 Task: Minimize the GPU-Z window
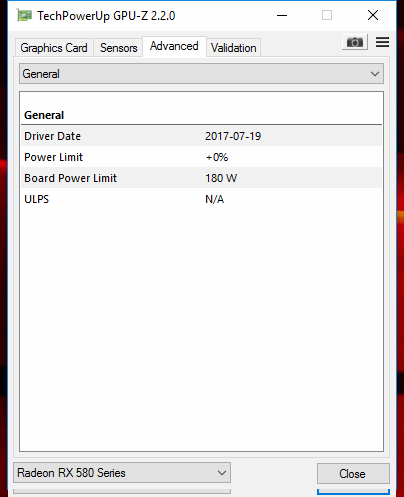[x=282, y=15]
